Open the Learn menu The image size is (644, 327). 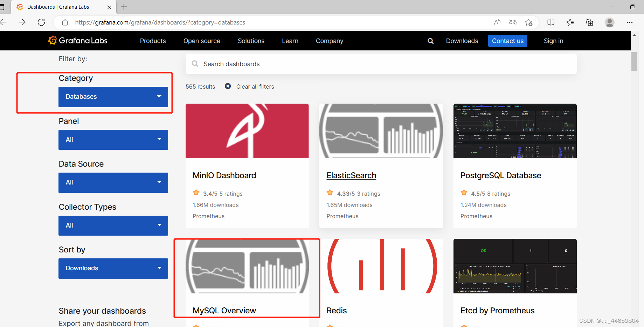click(x=290, y=41)
